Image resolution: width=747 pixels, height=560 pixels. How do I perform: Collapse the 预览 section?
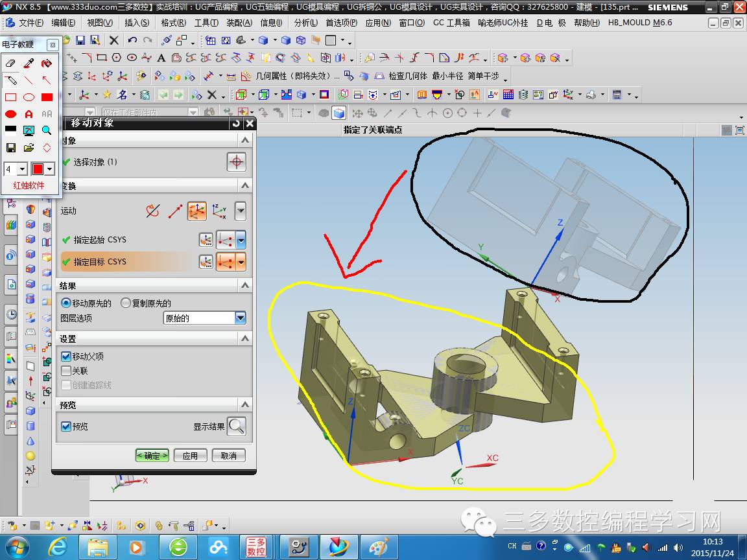pyautogui.click(x=245, y=404)
